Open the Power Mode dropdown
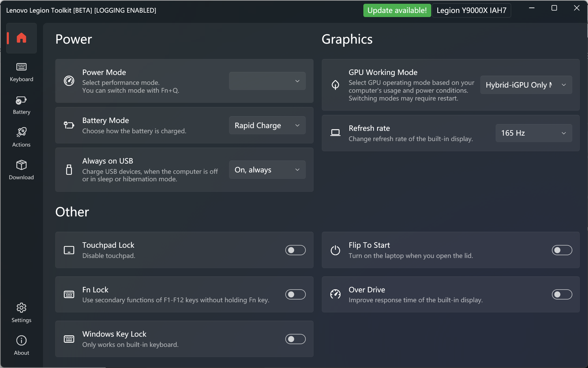This screenshot has height=368, width=588. 267,81
